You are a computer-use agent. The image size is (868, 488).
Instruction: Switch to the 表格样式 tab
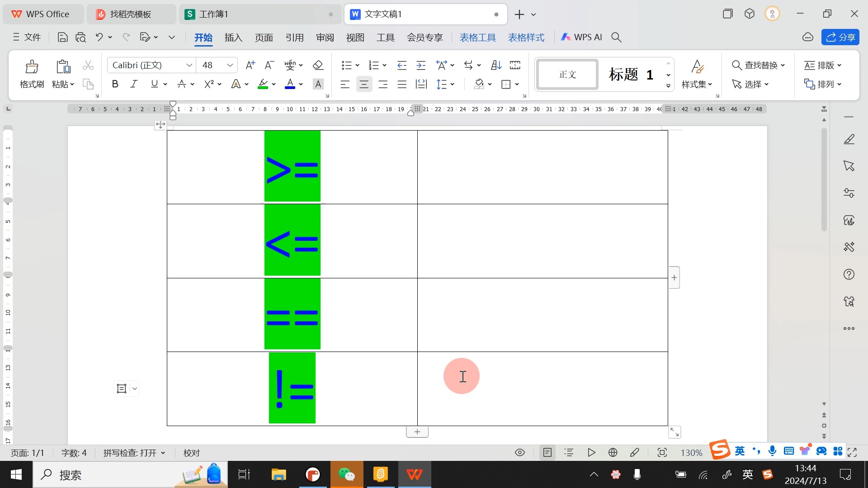[x=526, y=38]
